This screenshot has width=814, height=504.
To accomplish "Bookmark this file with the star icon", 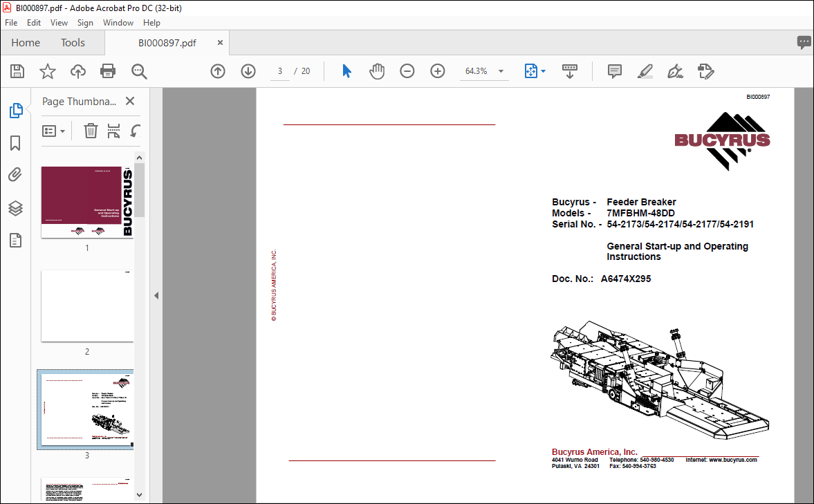I will click(x=47, y=71).
